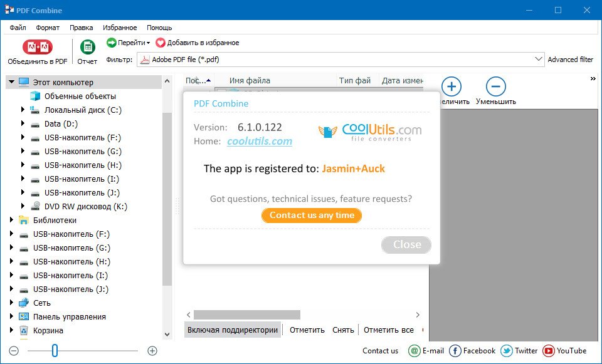Screen dimensions: 602x364
Task: Click the Contact us any time button
Action: pos(312,215)
